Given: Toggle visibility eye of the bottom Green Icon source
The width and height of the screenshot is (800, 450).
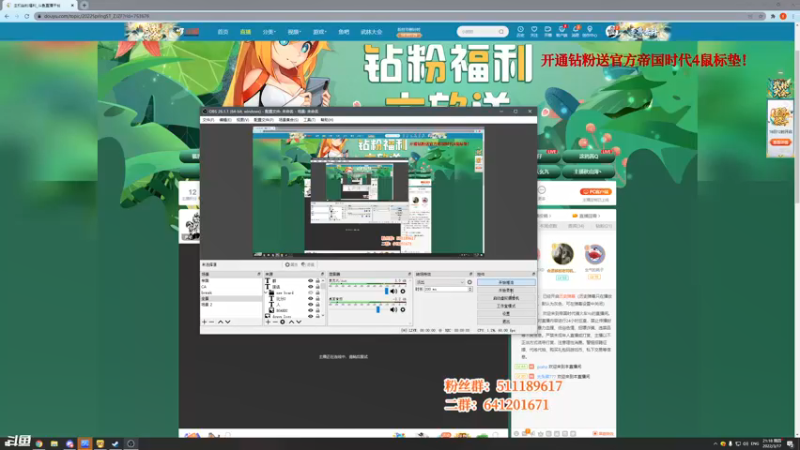Looking at the screenshot, I should coord(310,316).
